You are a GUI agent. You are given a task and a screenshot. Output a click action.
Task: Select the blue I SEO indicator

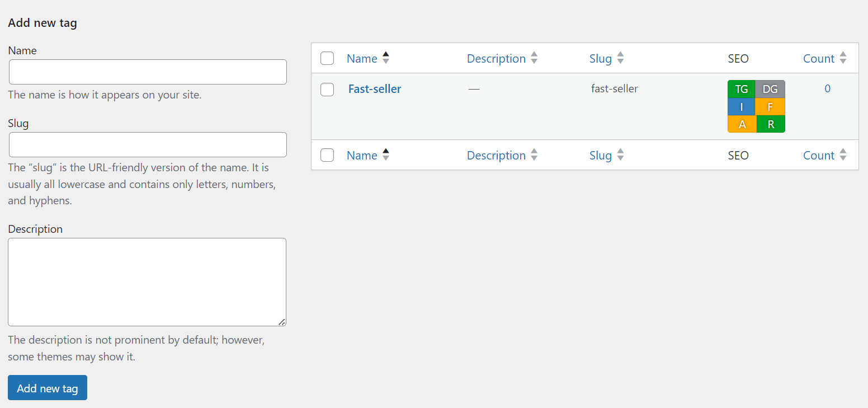(x=741, y=106)
